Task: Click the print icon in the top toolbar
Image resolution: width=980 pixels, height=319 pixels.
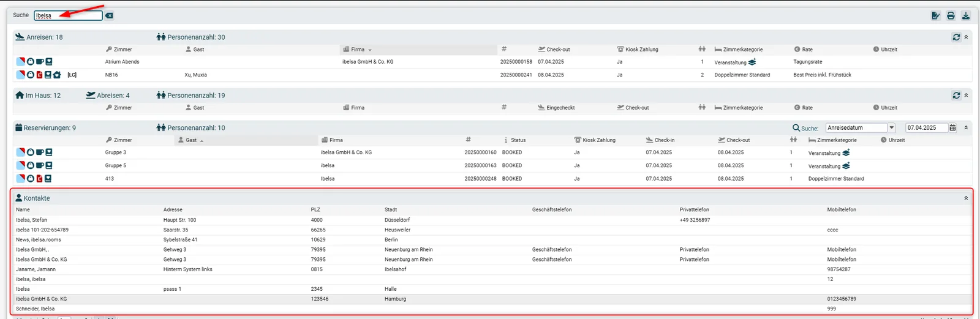Action: [951, 15]
